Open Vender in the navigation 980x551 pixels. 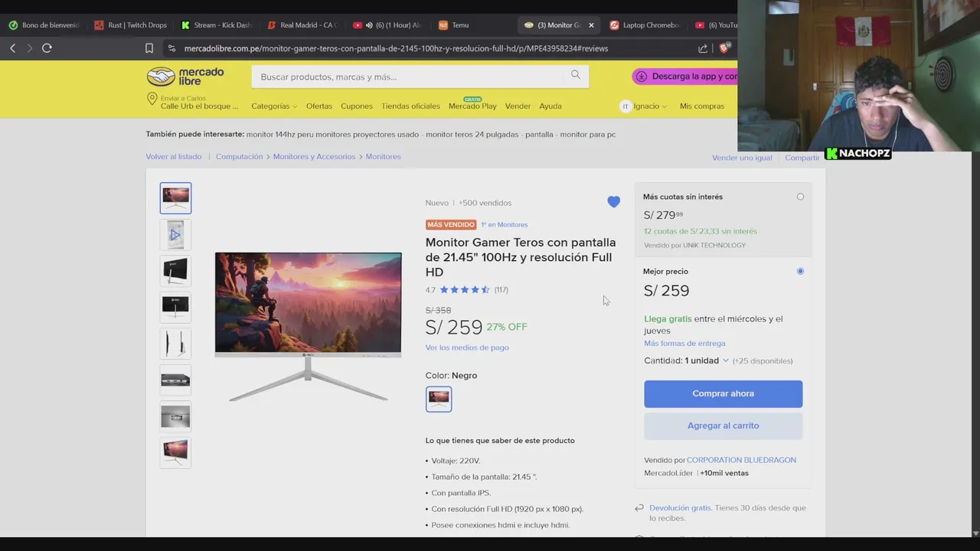click(518, 106)
